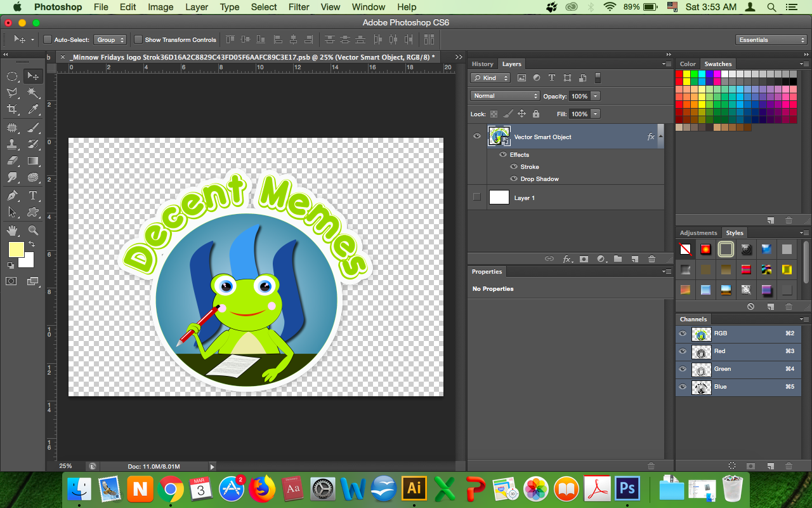
Task: Select the Move tool in toolbox
Action: click(x=33, y=76)
